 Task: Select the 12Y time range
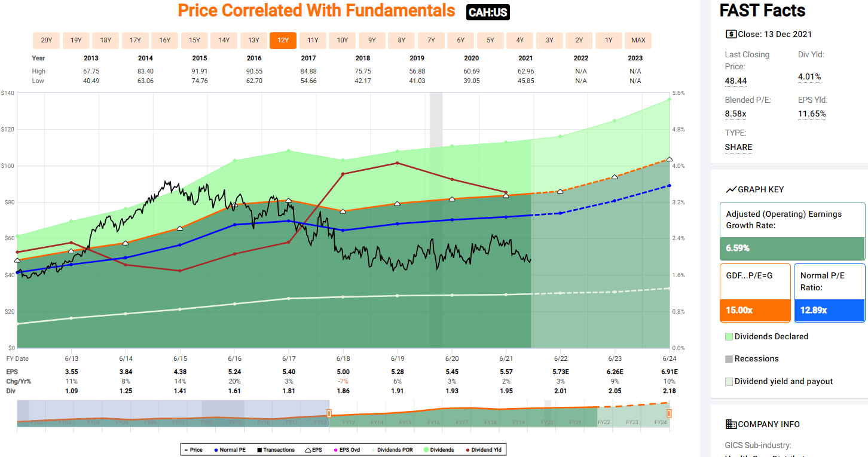pos(283,41)
